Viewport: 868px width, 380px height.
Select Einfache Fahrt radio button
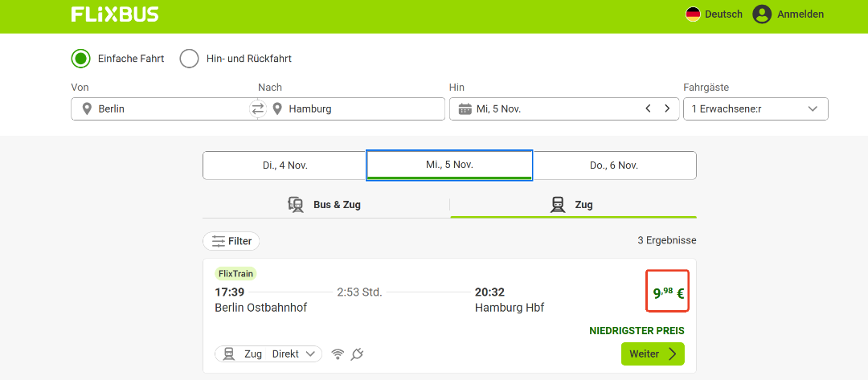click(x=80, y=59)
